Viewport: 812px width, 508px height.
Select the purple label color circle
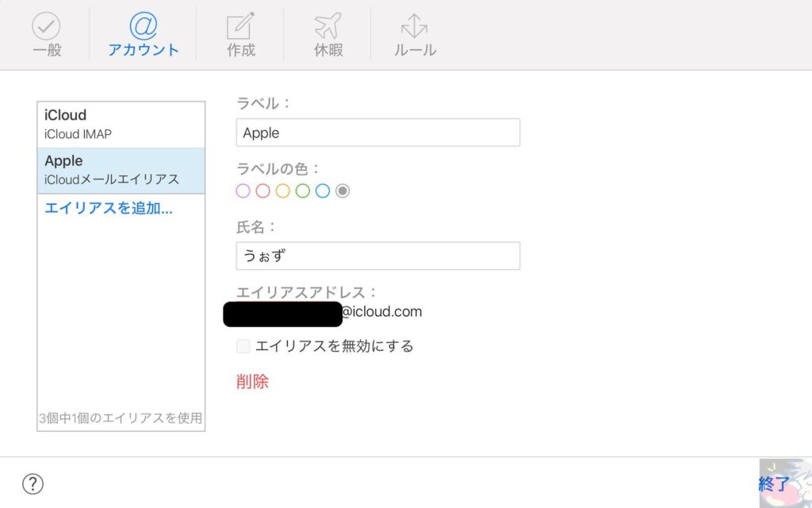point(243,190)
